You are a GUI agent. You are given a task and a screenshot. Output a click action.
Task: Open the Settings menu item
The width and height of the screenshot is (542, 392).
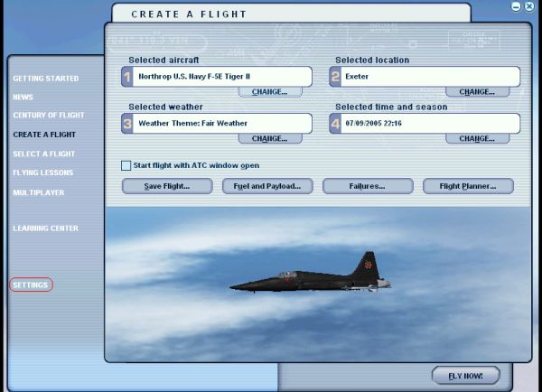pyautogui.click(x=31, y=285)
